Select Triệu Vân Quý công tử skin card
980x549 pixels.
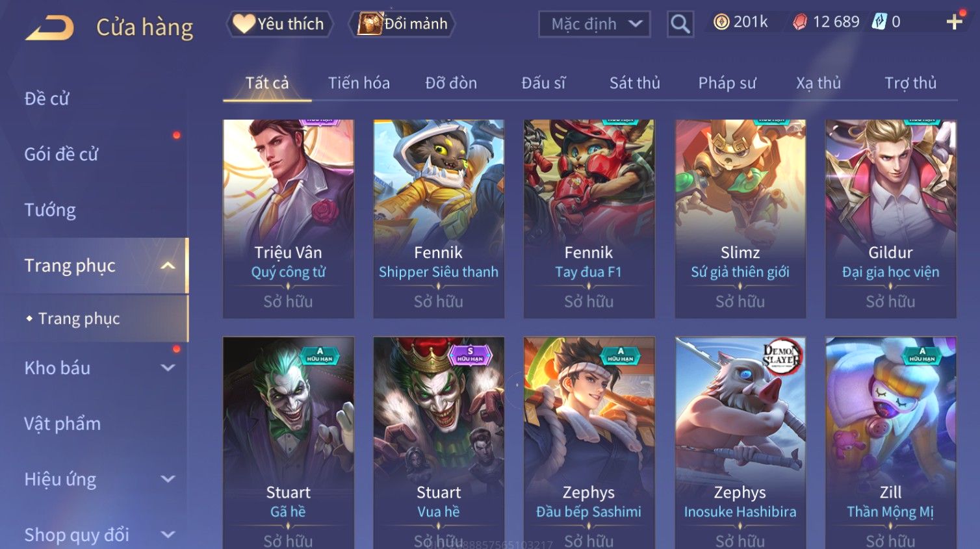click(289, 219)
